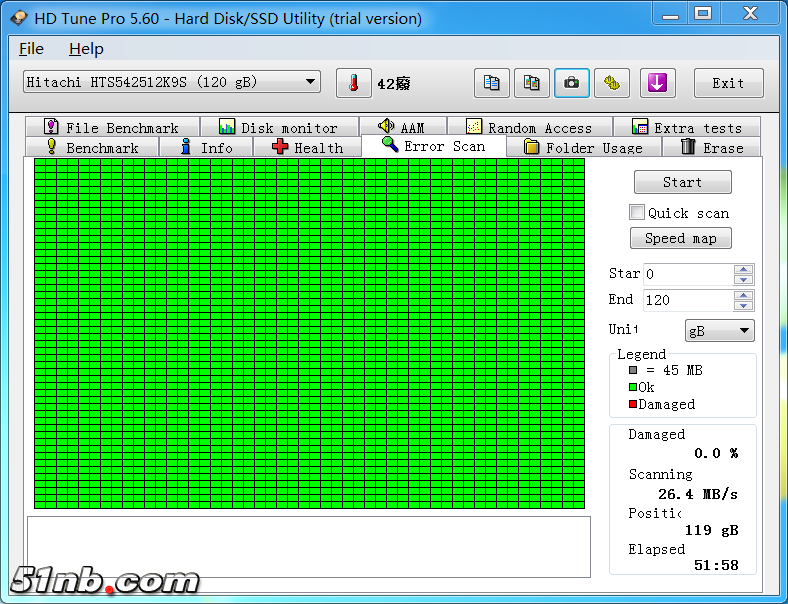Screen dimensions: 788x604
Task: Click the Speed map button
Action: point(680,238)
